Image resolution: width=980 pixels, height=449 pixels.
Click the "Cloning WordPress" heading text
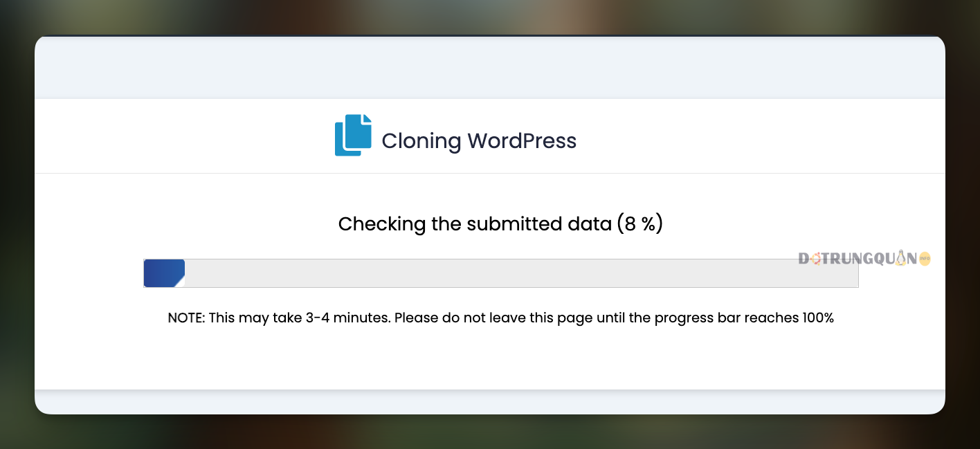point(478,141)
